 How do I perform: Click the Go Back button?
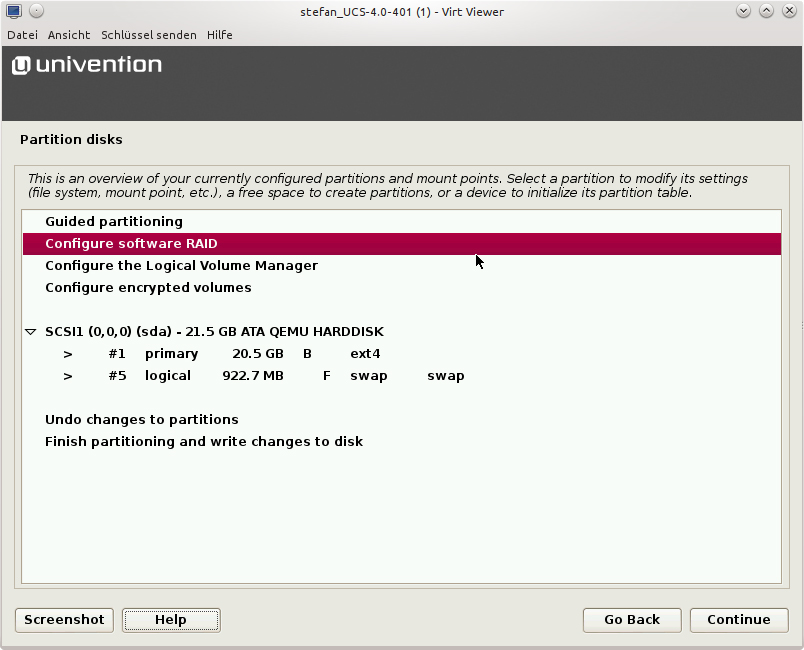[632, 620]
